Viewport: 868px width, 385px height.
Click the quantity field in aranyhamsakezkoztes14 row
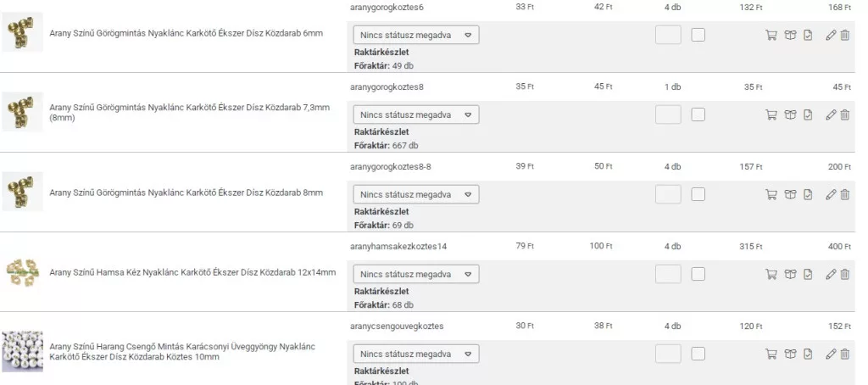tap(668, 274)
